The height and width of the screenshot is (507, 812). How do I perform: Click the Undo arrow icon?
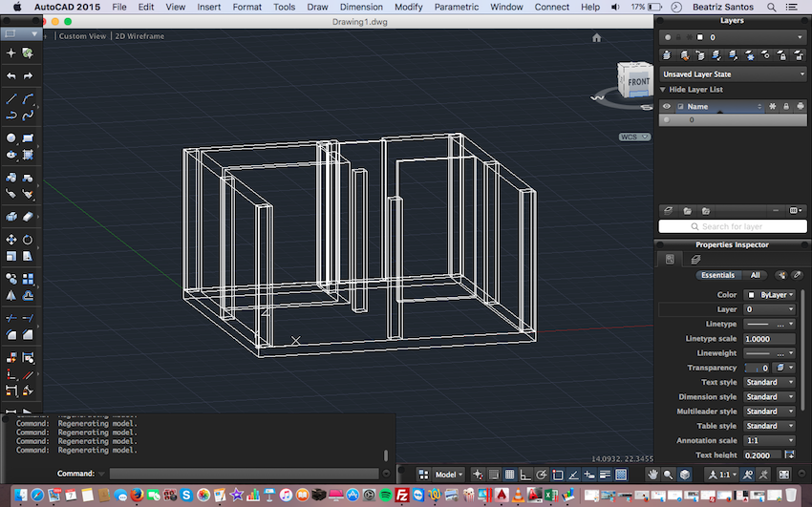(x=11, y=76)
